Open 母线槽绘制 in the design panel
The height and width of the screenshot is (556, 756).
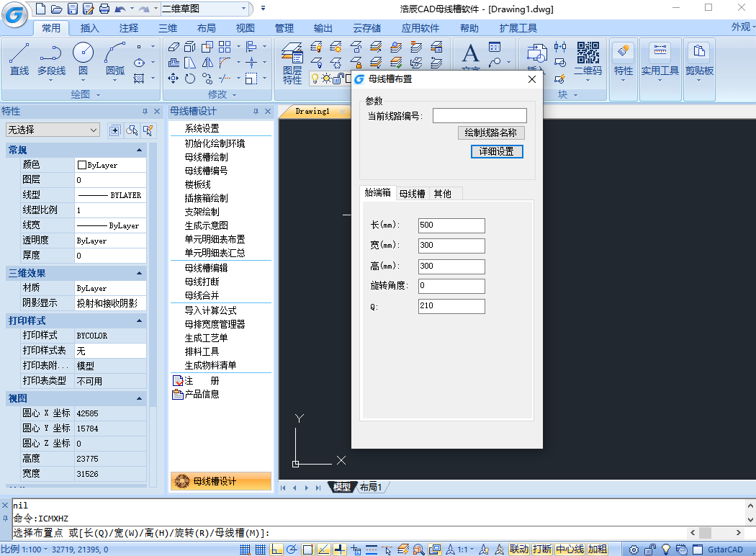(x=207, y=157)
